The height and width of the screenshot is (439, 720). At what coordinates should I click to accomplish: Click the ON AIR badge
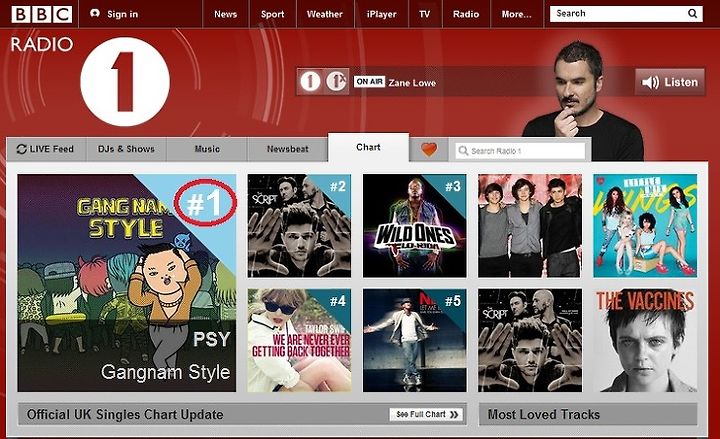pyautogui.click(x=369, y=82)
